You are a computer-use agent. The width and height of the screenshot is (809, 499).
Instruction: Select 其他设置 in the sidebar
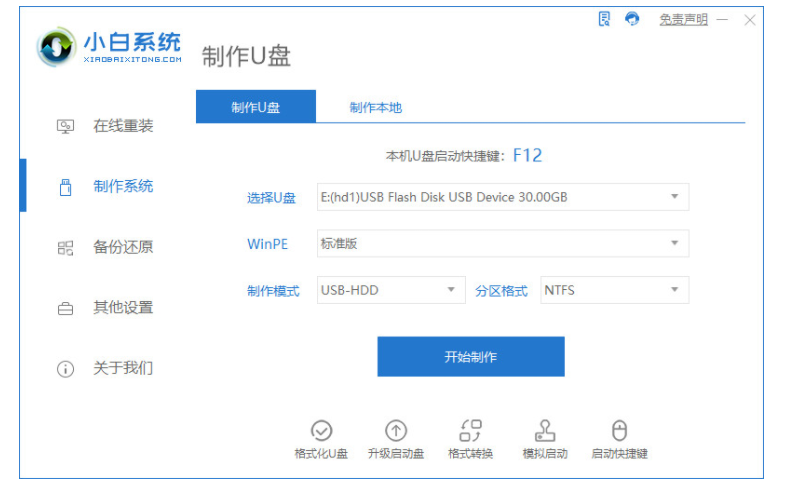(x=122, y=308)
